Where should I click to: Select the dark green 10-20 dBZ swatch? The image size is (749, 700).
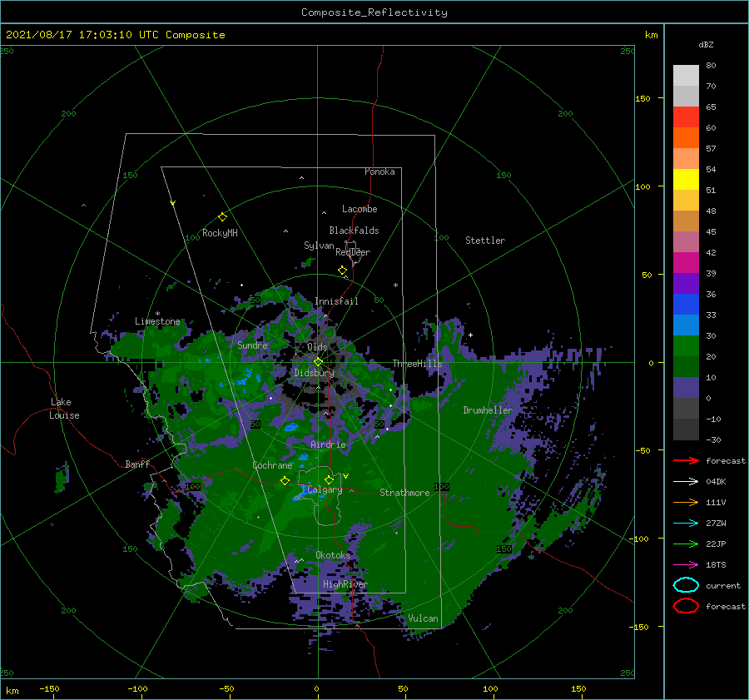[686, 366]
